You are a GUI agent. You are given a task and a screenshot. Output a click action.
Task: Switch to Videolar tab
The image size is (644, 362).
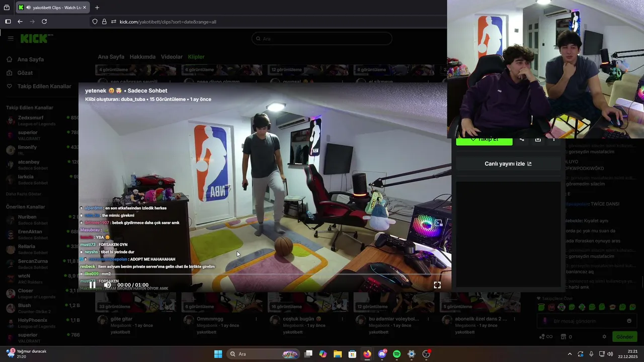pyautogui.click(x=172, y=57)
